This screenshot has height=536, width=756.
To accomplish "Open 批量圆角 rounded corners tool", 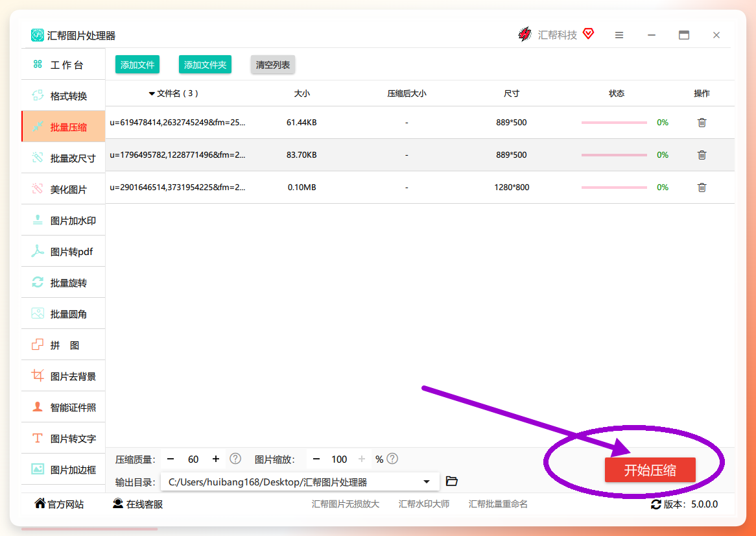I will point(63,314).
